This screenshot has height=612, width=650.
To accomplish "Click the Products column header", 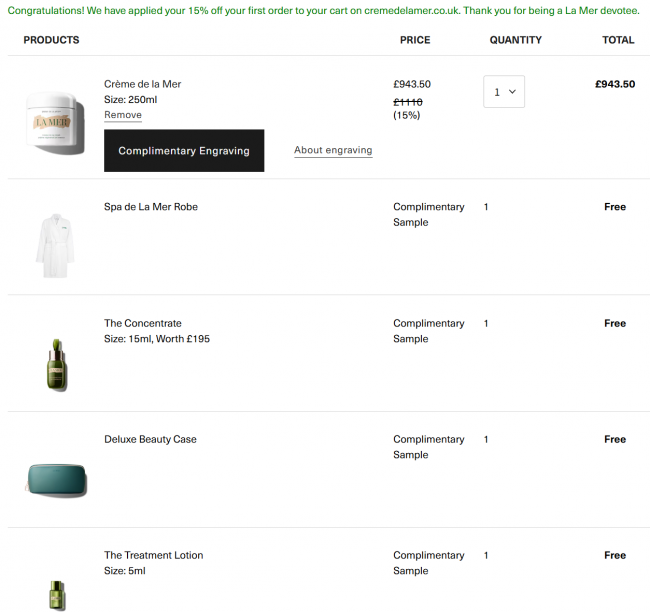I will (51, 40).
